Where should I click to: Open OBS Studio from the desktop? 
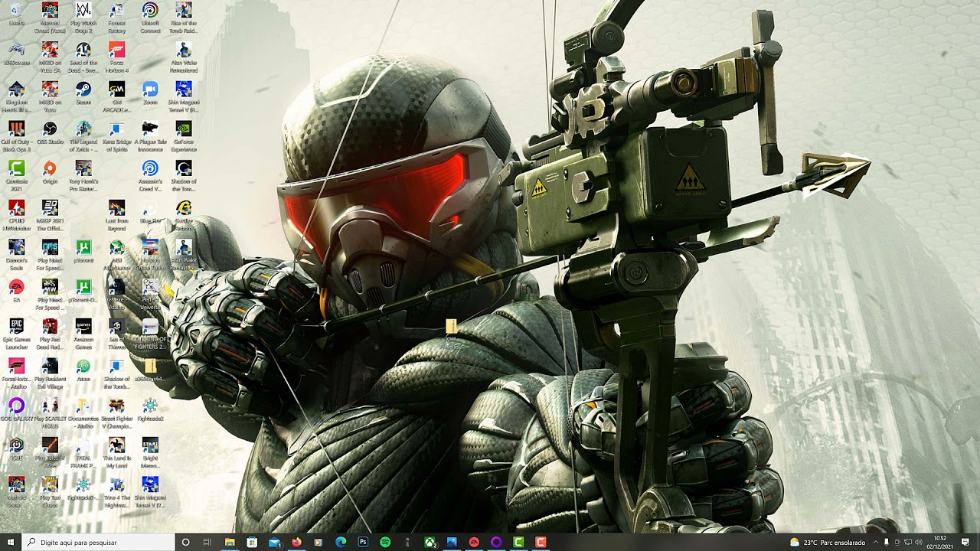coord(50,133)
